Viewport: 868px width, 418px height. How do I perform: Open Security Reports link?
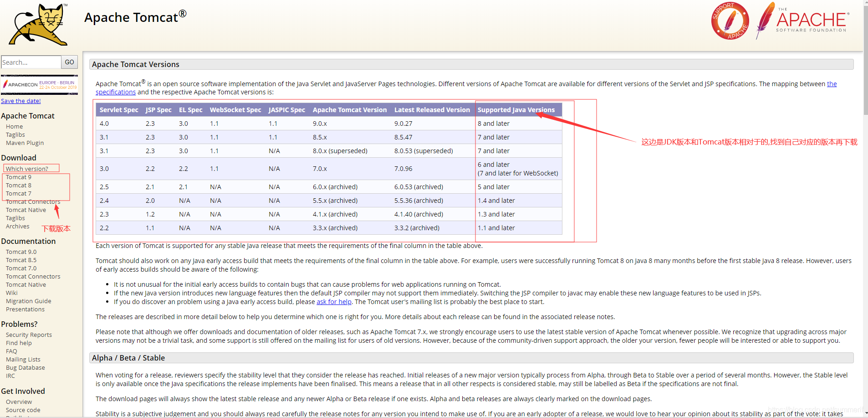[x=29, y=335]
